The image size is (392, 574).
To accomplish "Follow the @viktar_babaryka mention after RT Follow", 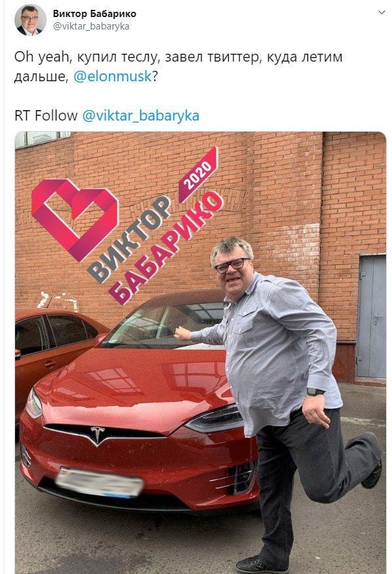I will click(x=141, y=116).
